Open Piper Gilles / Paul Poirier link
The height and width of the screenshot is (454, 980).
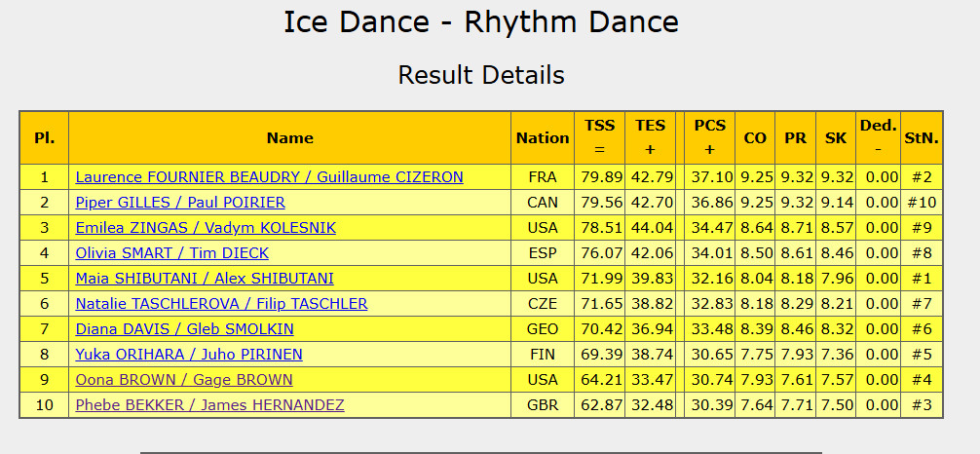click(x=180, y=203)
